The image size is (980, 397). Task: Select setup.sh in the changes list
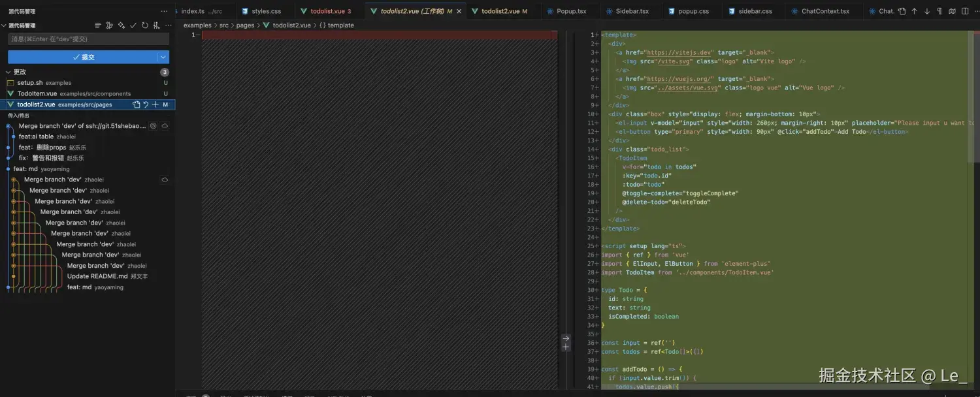coord(88,83)
